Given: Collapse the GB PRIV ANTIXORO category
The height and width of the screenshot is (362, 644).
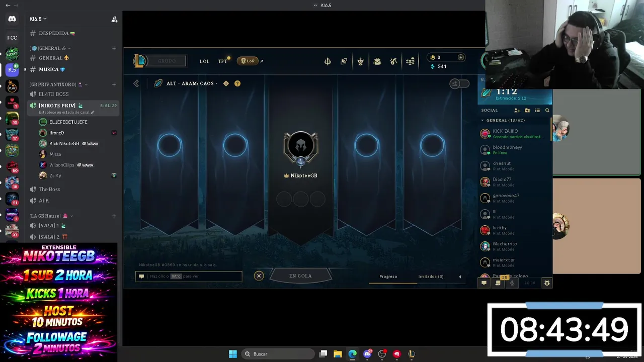Looking at the screenshot, I should [58, 84].
